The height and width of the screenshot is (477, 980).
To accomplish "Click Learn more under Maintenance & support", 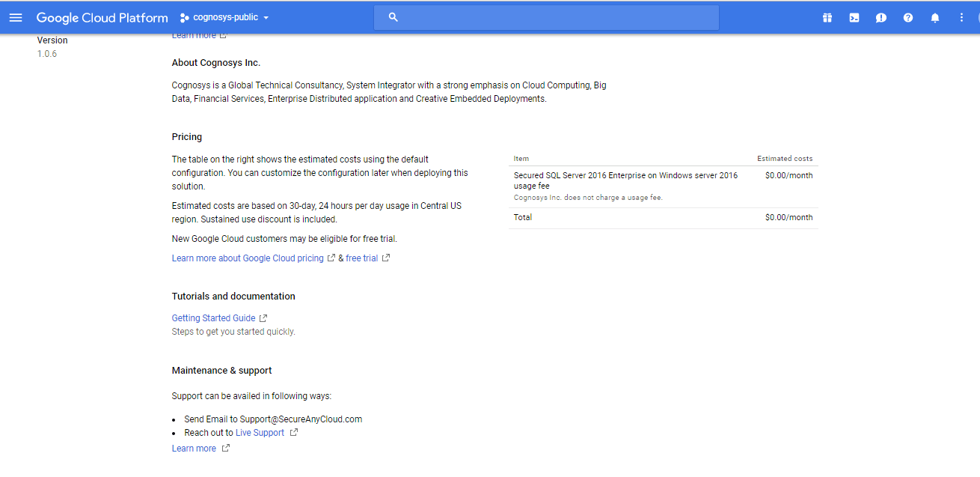I will click(x=194, y=449).
